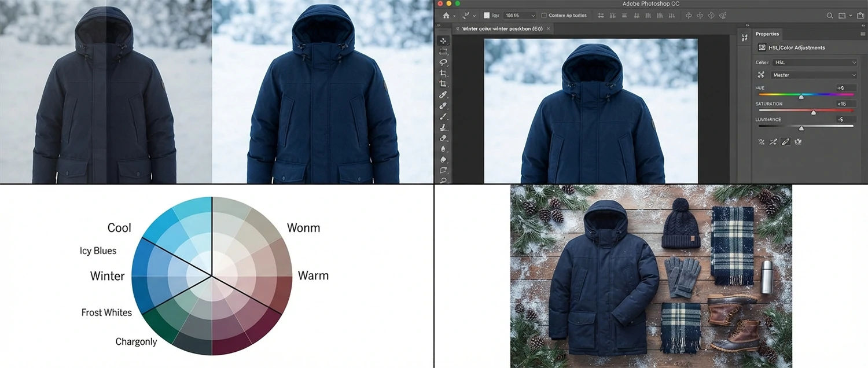This screenshot has height=368, width=868.
Task: Click the Hue slider handle
Action: (801, 97)
